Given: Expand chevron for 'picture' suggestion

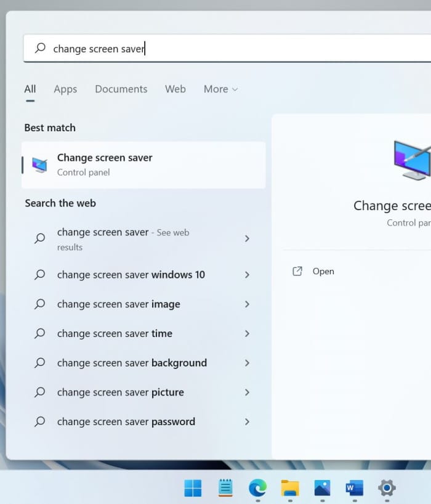Looking at the screenshot, I should coord(247,392).
